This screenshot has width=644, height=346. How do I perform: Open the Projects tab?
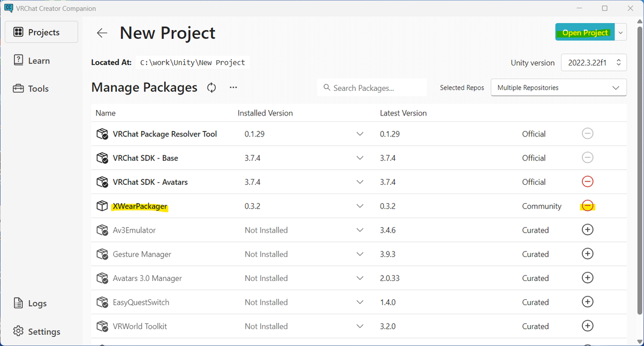point(42,32)
